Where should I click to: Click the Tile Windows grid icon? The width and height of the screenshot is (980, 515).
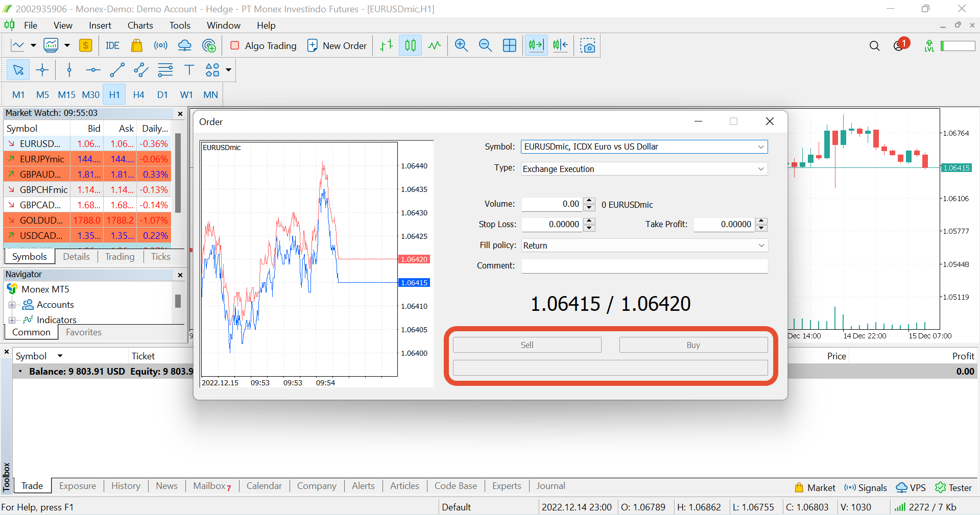click(510, 45)
